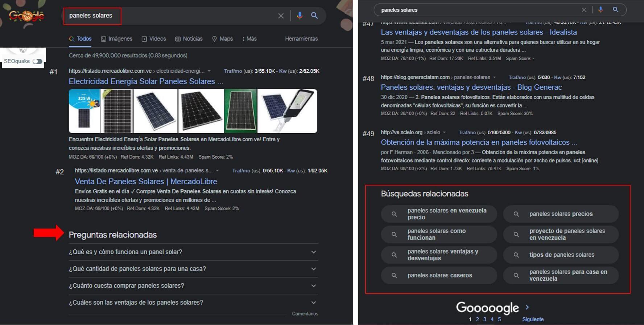Search related 'tipos de paneles solares'

(x=561, y=255)
